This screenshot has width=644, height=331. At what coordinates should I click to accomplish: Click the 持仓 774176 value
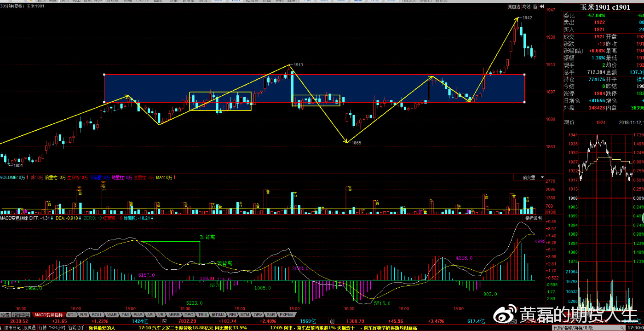click(597, 79)
